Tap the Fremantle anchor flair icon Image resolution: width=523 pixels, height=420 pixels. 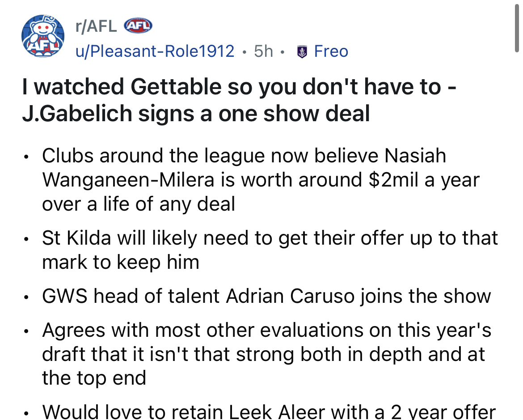302,52
